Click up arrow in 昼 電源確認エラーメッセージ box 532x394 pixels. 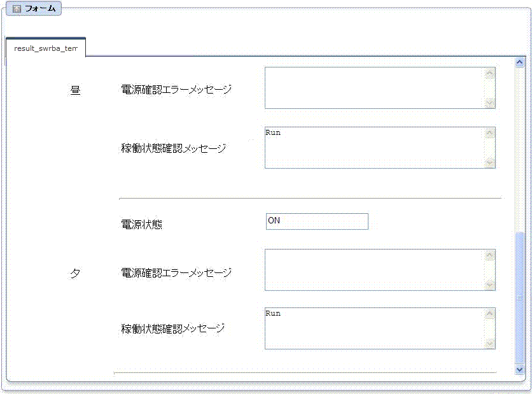pyautogui.click(x=489, y=73)
